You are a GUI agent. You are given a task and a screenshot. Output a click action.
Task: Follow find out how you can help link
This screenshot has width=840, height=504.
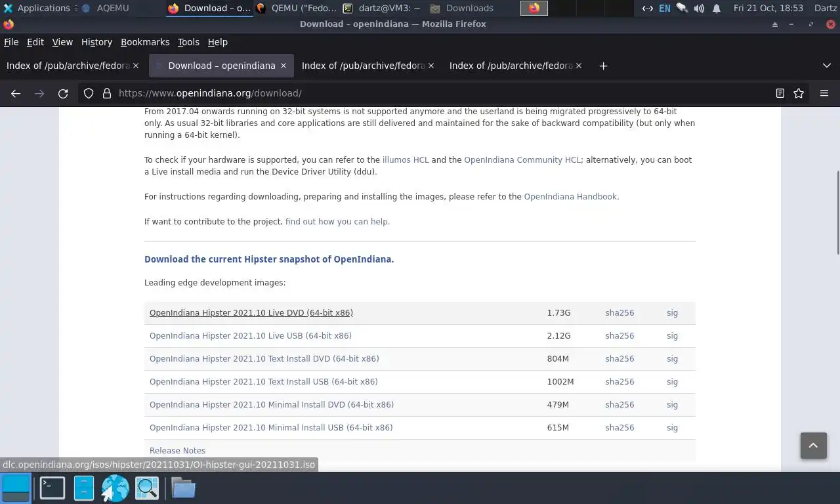click(337, 221)
